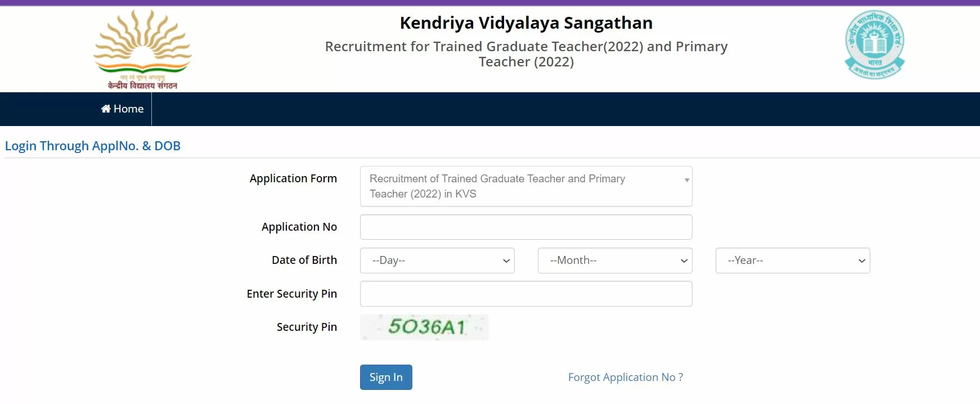Focus the Application No text field
980x404 pixels.
pos(525,227)
